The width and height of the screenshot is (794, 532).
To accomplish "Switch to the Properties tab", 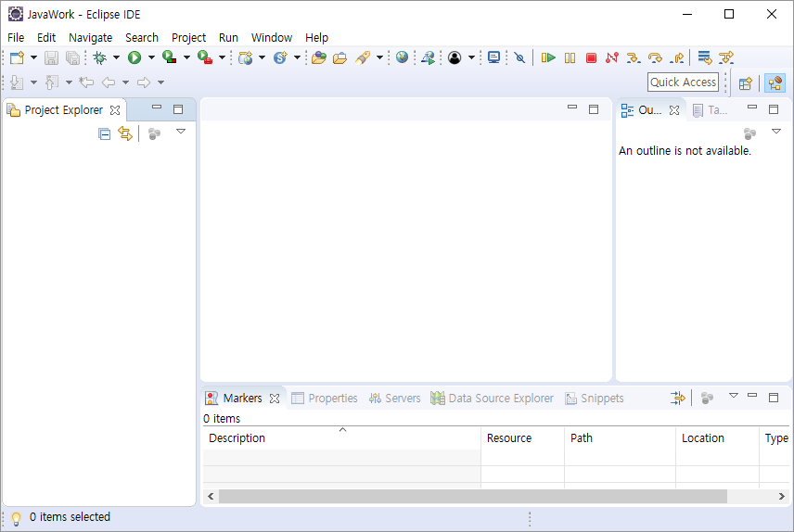I will (x=325, y=399).
